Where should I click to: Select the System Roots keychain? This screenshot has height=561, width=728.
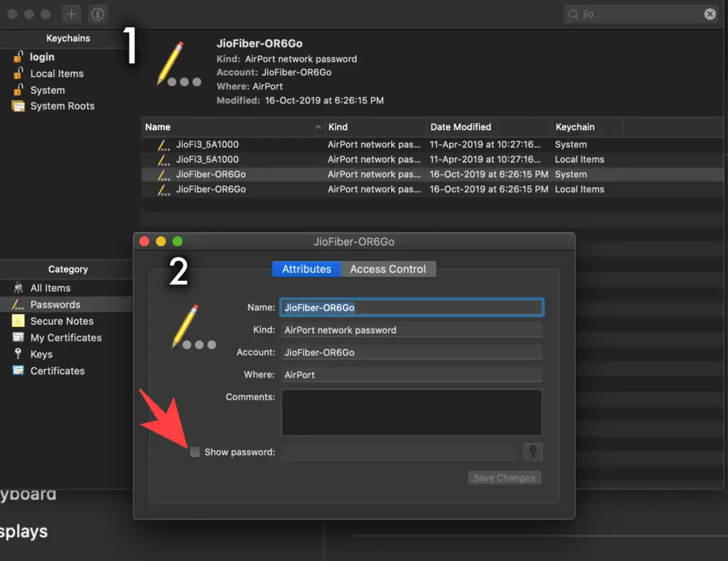(x=63, y=107)
